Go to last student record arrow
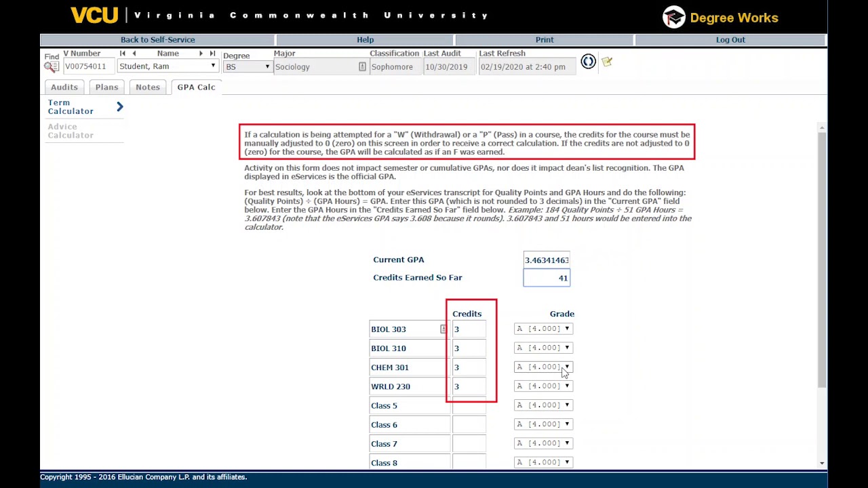Image resolution: width=868 pixels, height=488 pixels. coord(212,54)
